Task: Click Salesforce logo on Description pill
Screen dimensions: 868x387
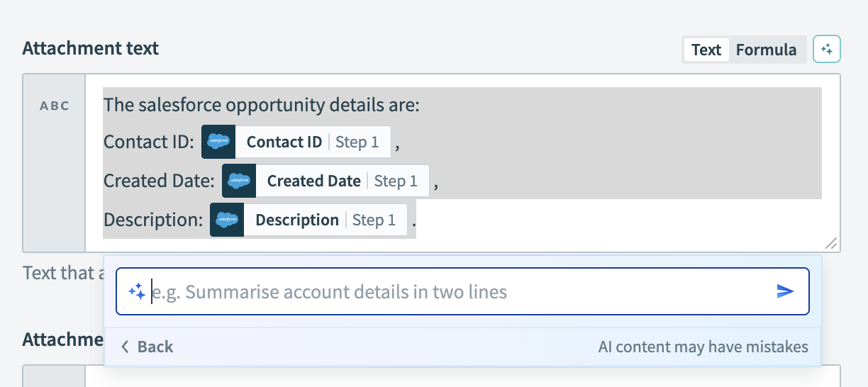Action: click(227, 220)
